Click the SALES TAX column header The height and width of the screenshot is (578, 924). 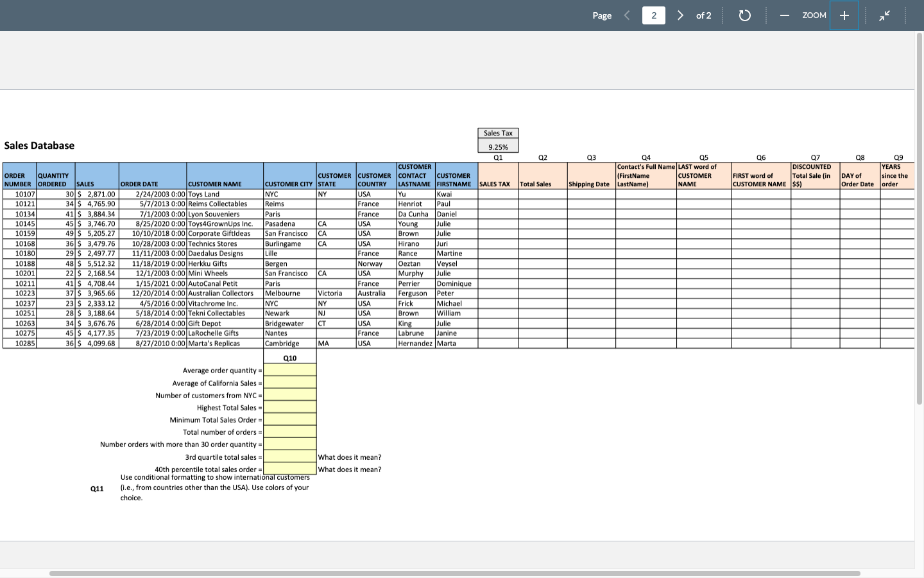pyautogui.click(x=498, y=175)
